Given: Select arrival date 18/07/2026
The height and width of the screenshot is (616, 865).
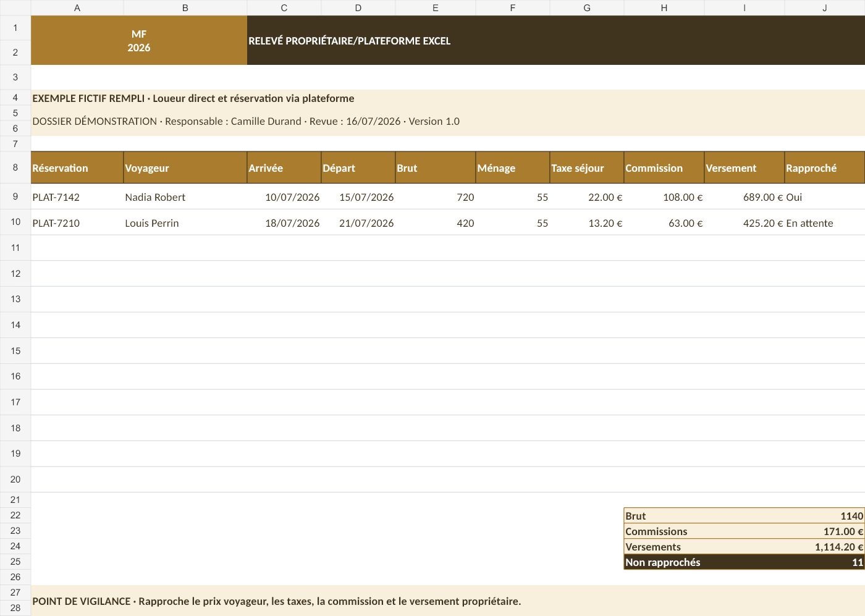Looking at the screenshot, I should (284, 223).
